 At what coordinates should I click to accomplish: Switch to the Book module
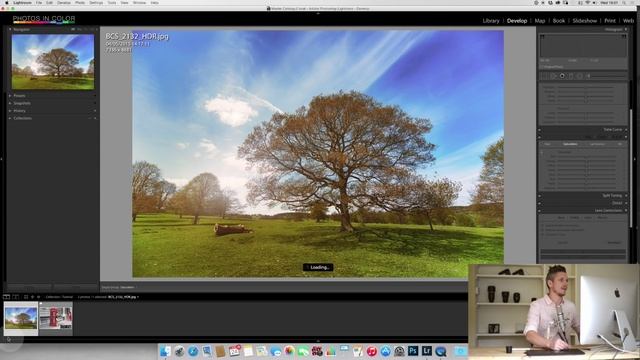point(559,20)
